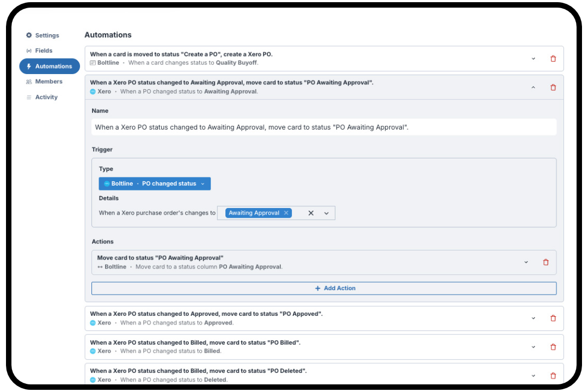Click the "Automations" page heading
This screenshot has width=588, height=392.
click(108, 35)
